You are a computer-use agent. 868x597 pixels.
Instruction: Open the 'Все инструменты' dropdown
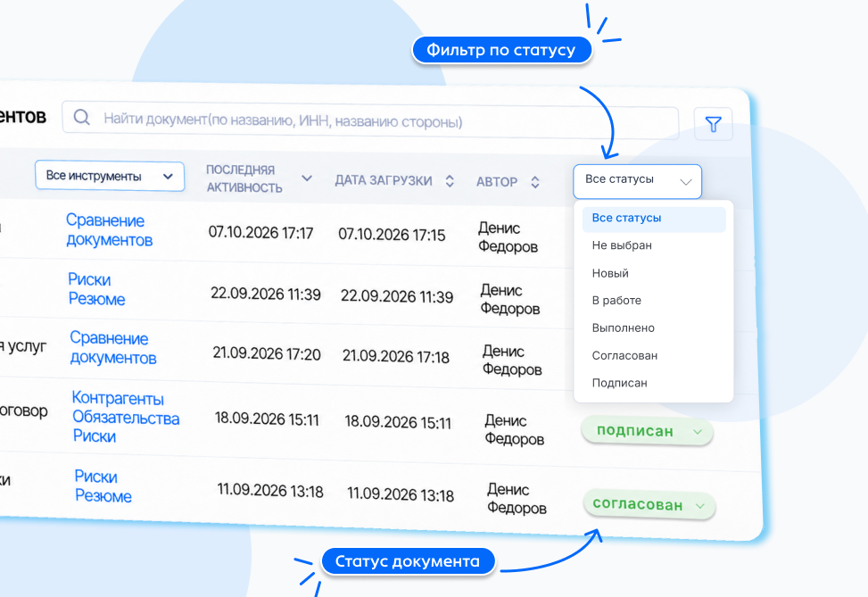(x=110, y=176)
